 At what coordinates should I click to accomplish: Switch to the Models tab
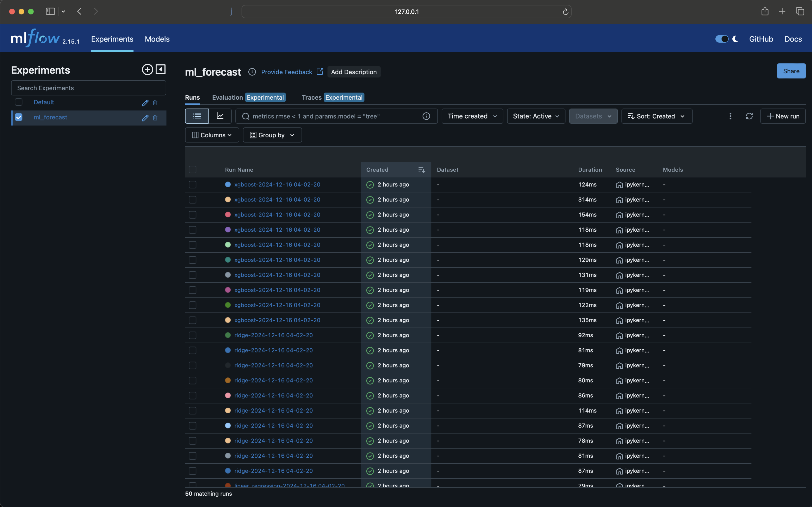pos(157,39)
